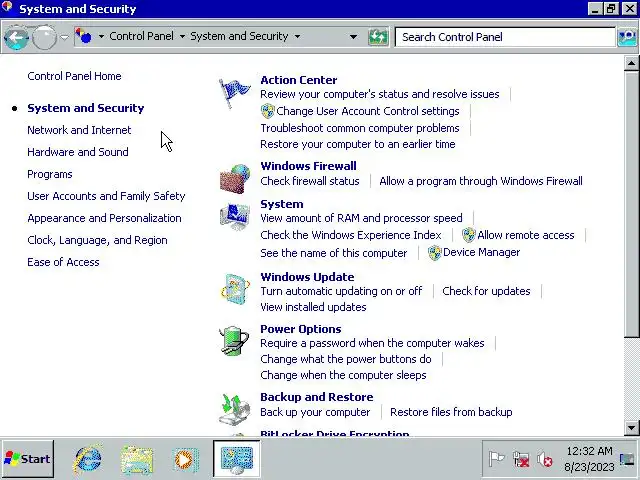Open the Start menu

click(27, 459)
